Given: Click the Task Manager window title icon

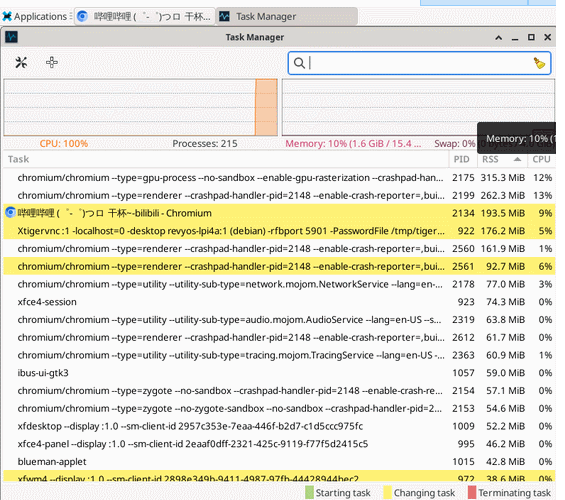Looking at the screenshot, I should (x=11, y=37).
